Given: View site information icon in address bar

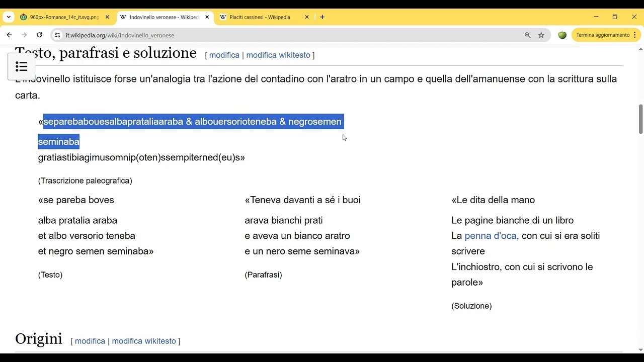Looking at the screenshot, I should tap(57, 35).
